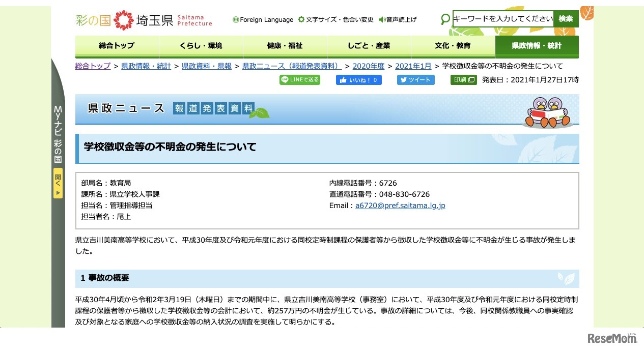The image size is (644, 350).
Task: Visit 県政資料・県報 from the breadcrumb
Action: (x=206, y=66)
